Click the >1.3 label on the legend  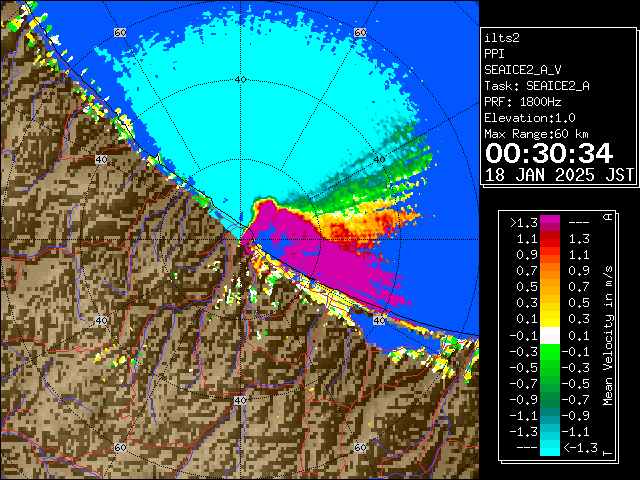coord(524,223)
